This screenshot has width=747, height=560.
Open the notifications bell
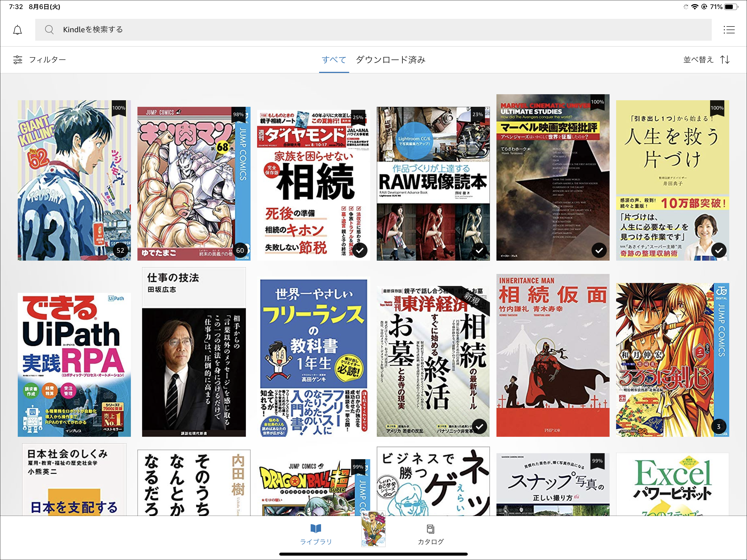tap(17, 30)
